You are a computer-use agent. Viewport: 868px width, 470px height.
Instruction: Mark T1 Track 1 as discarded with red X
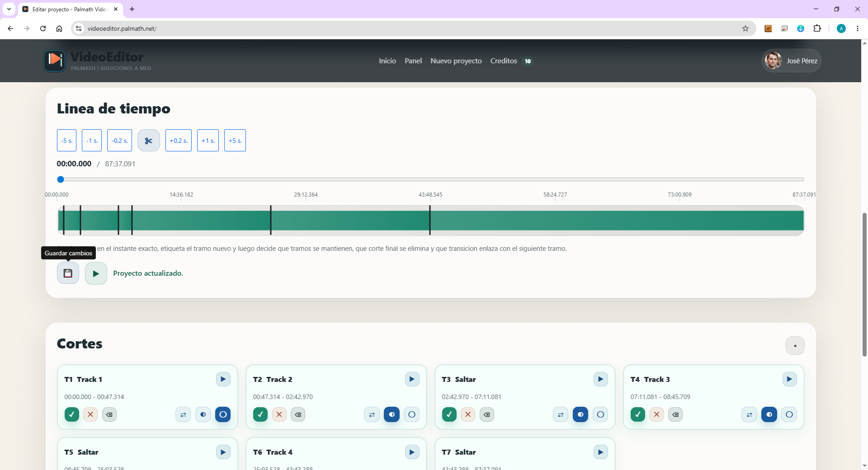tap(90, 414)
